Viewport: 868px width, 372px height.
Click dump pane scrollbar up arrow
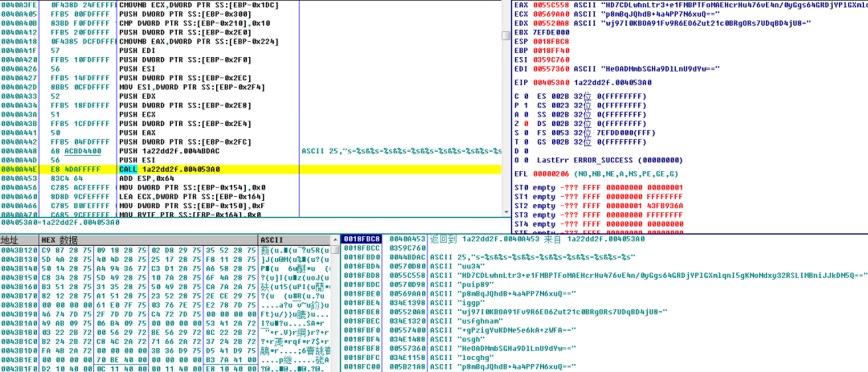[x=336, y=240]
